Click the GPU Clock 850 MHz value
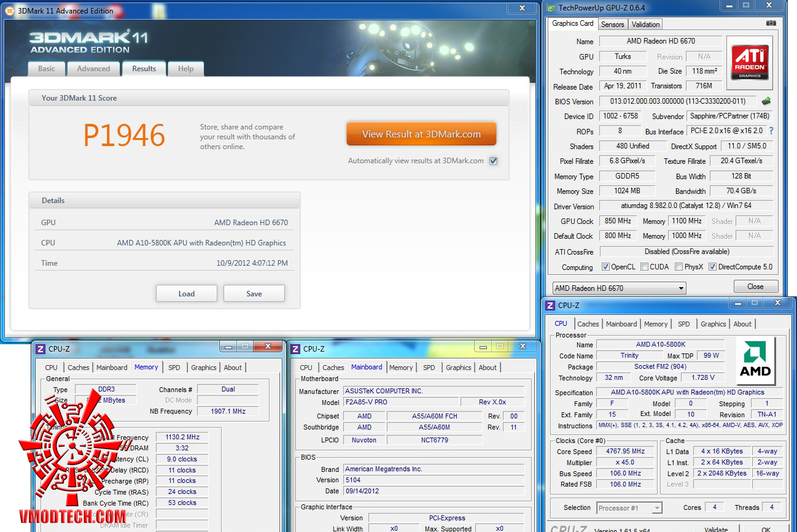Image resolution: width=797 pixels, height=532 pixels. coord(618,221)
